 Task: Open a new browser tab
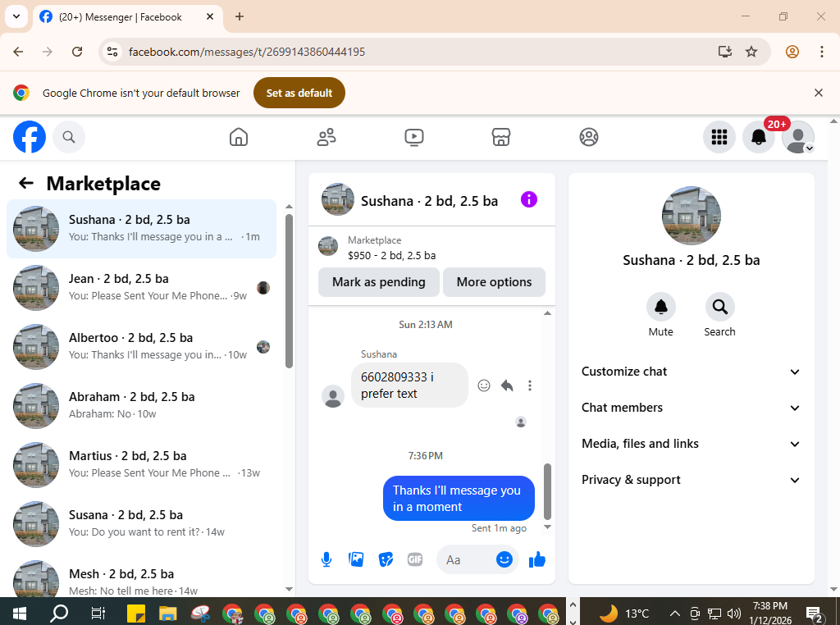click(240, 16)
